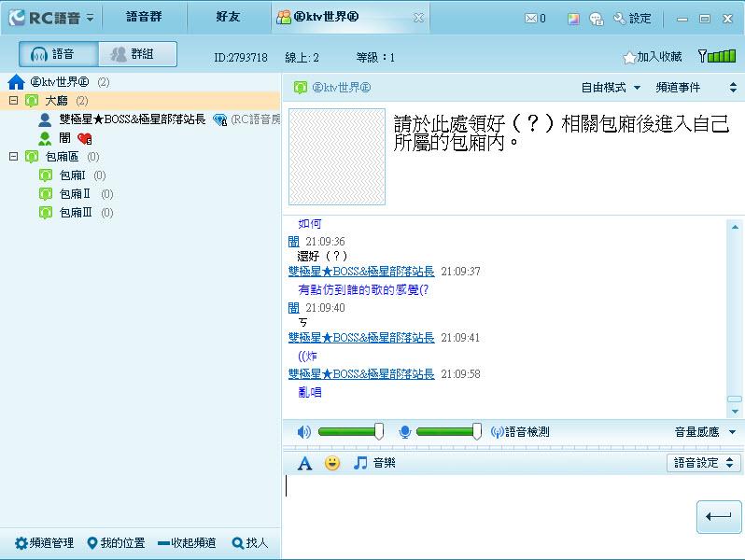Image resolution: width=745 pixels, height=560 pixels.
Task: Collapse the 大廳 lobby tree node
Action: pos(14,101)
